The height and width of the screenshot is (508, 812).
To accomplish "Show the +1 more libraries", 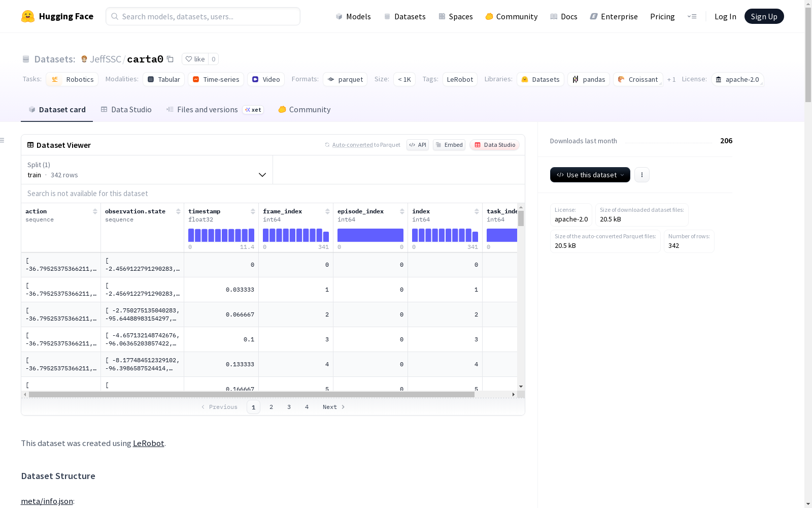I will tap(671, 79).
